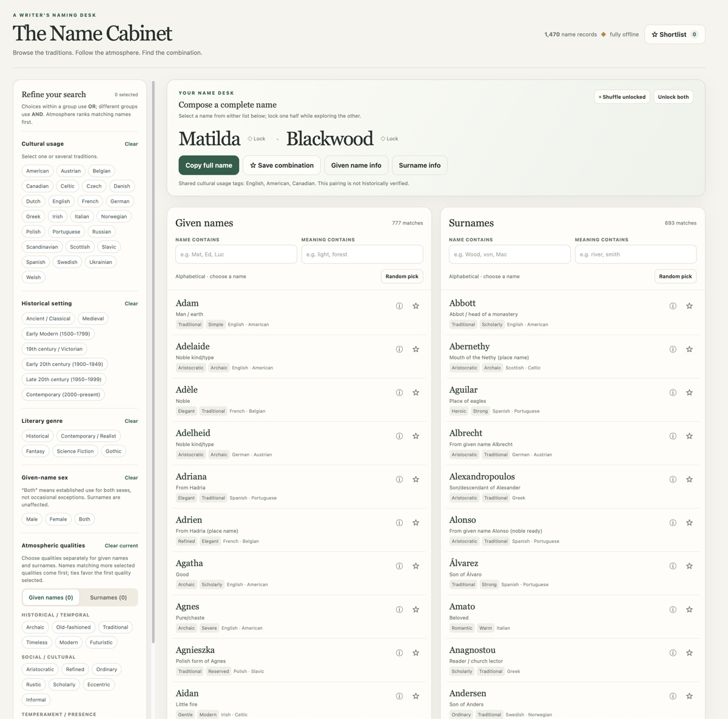Clear Cultural usage filters
Viewport: 728px width, 719px height.
click(x=131, y=144)
